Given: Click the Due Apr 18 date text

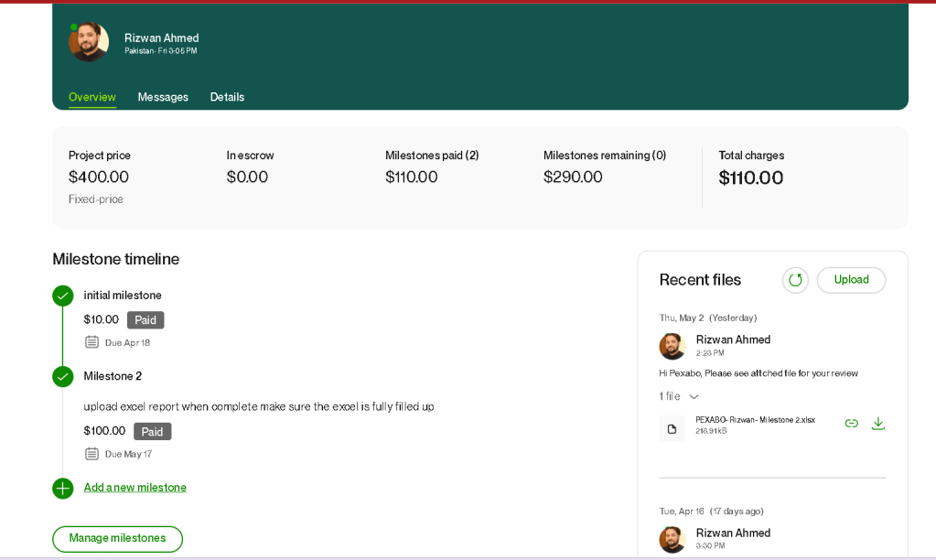Looking at the screenshot, I should pyautogui.click(x=128, y=343).
